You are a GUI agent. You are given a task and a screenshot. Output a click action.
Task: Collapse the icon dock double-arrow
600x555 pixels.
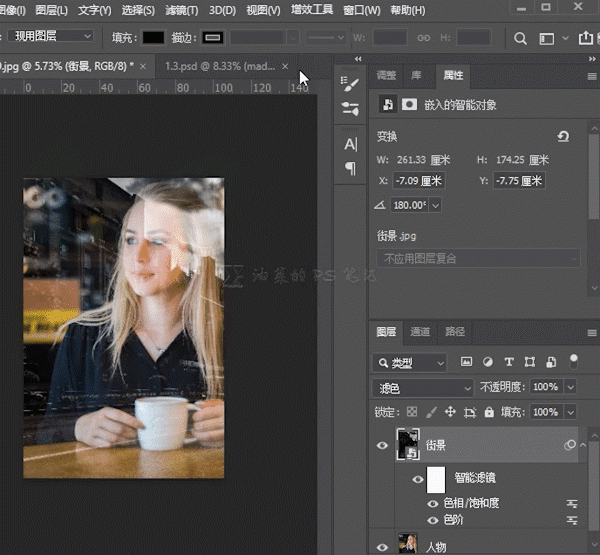pyautogui.click(x=358, y=59)
